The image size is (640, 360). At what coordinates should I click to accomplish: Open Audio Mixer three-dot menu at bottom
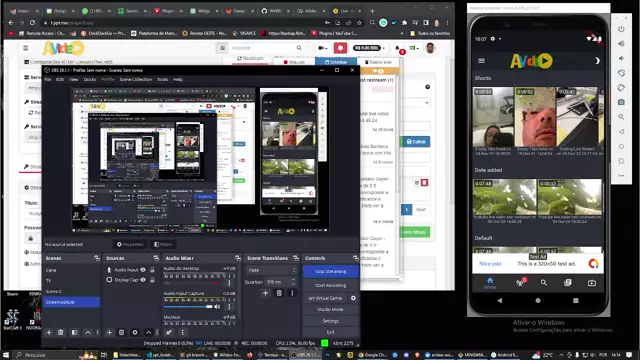[182, 332]
